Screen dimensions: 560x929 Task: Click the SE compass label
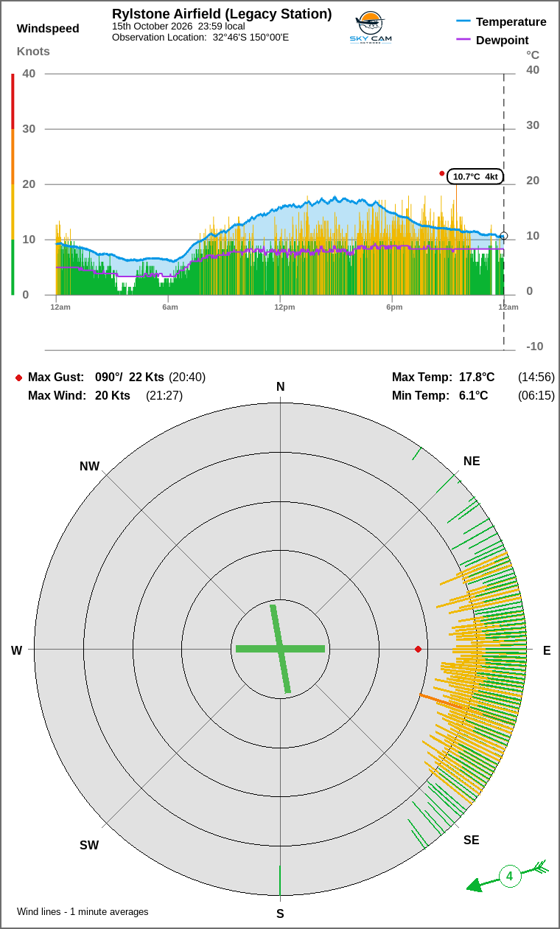(472, 840)
